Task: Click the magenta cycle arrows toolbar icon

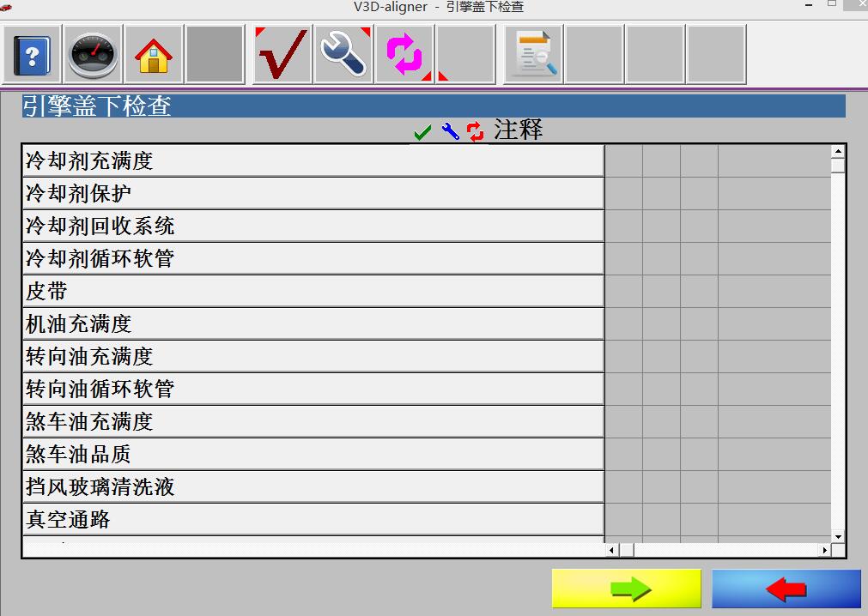Action: (404, 55)
